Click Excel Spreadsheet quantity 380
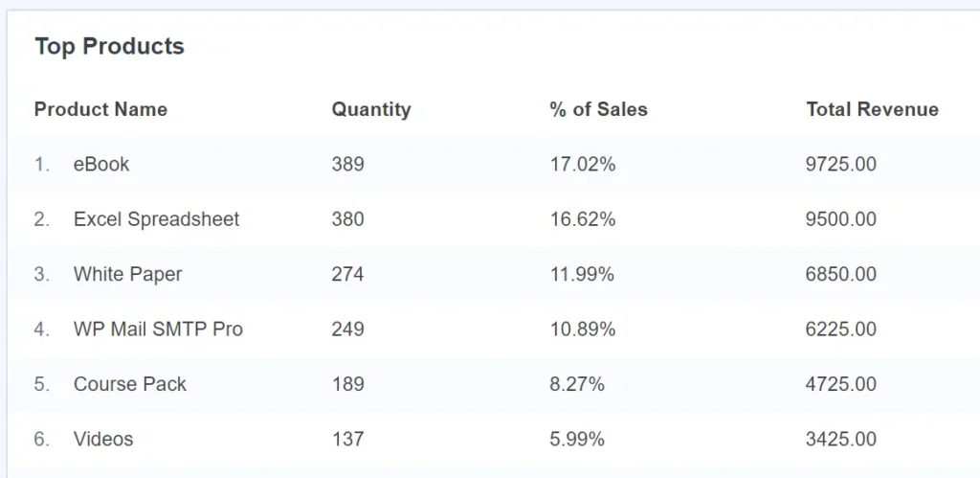Screen dimensions: 980x478 [347, 219]
